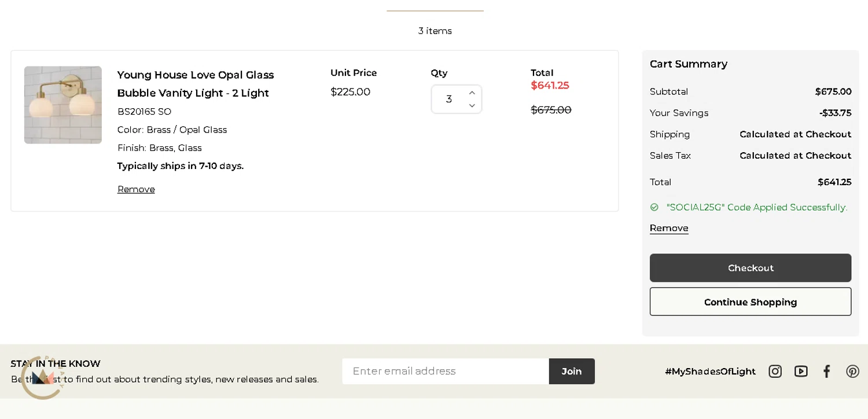Decrease quantity with the down arrow
This screenshot has width=868, height=419.
coord(472,106)
